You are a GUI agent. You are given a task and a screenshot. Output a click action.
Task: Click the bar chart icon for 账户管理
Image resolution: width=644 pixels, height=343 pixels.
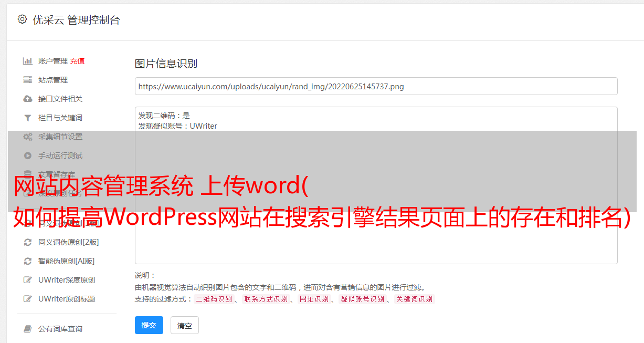click(28, 61)
